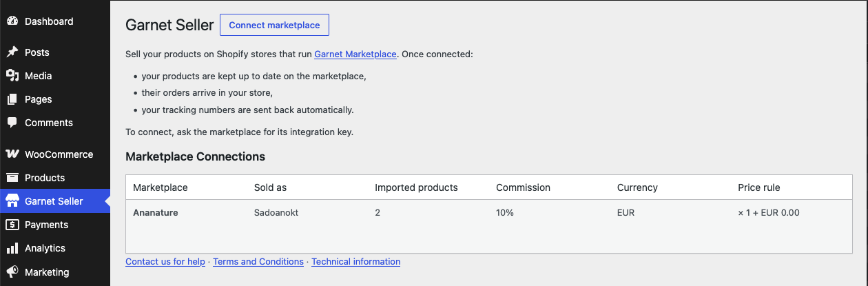This screenshot has width=868, height=286.
Task: Click the 'products are kept up to date' bullet
Action: pos(254,76)
